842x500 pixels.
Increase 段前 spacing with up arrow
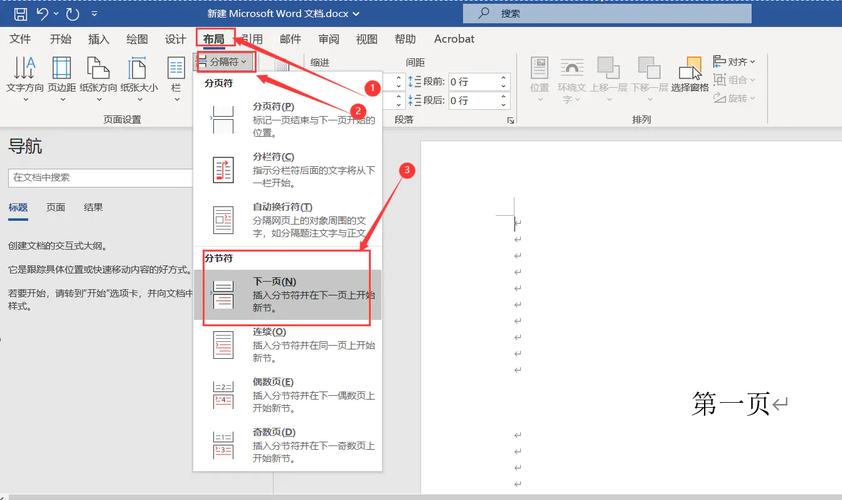(504, 78)
